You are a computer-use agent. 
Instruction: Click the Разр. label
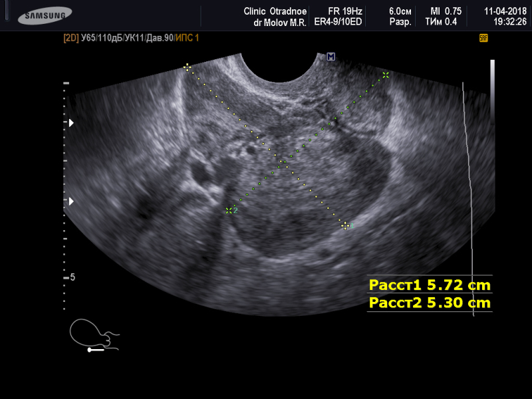pos(400,23)
